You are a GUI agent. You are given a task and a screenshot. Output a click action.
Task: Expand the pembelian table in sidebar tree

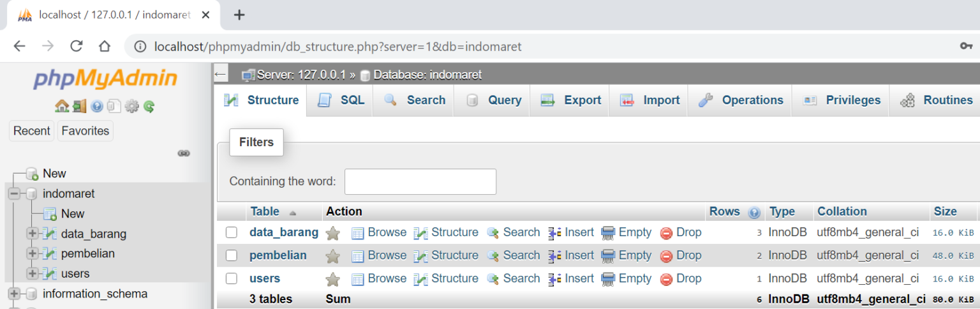32,253
